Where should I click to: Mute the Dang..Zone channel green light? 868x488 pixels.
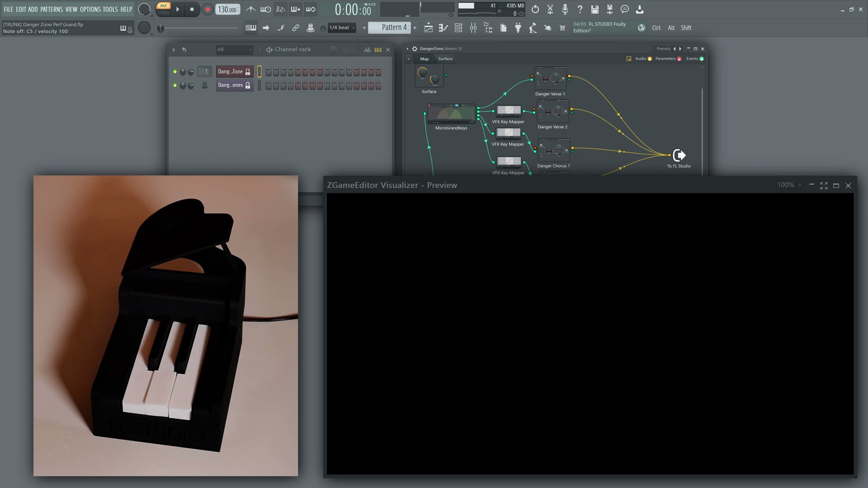(175, 72)
